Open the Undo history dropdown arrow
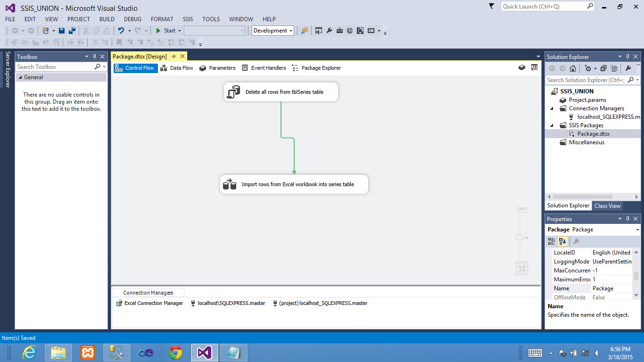The width and height of the screenshot is (644, 362). (129, 31)
